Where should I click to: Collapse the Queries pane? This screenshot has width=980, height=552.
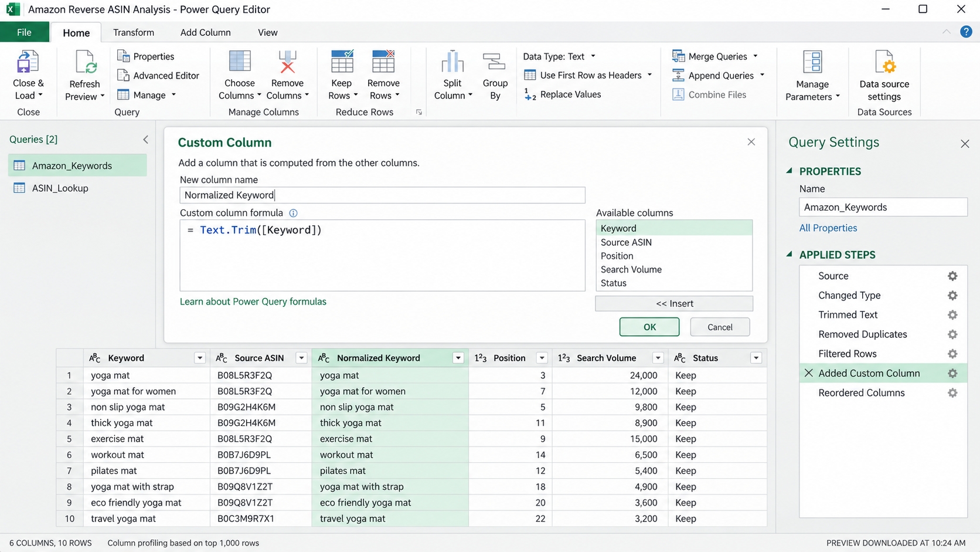tap(145, 139)
